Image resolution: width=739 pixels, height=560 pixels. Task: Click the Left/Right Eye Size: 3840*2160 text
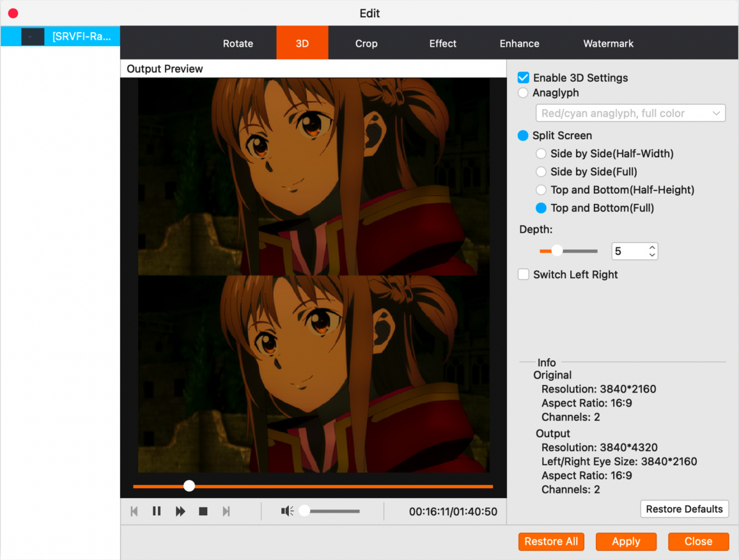619,462
